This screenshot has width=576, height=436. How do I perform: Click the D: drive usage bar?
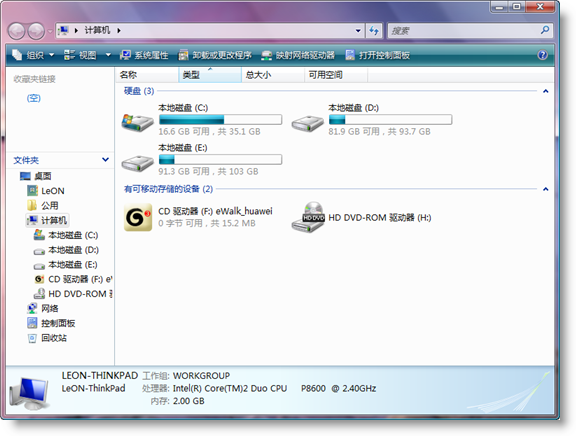(390, 120)
